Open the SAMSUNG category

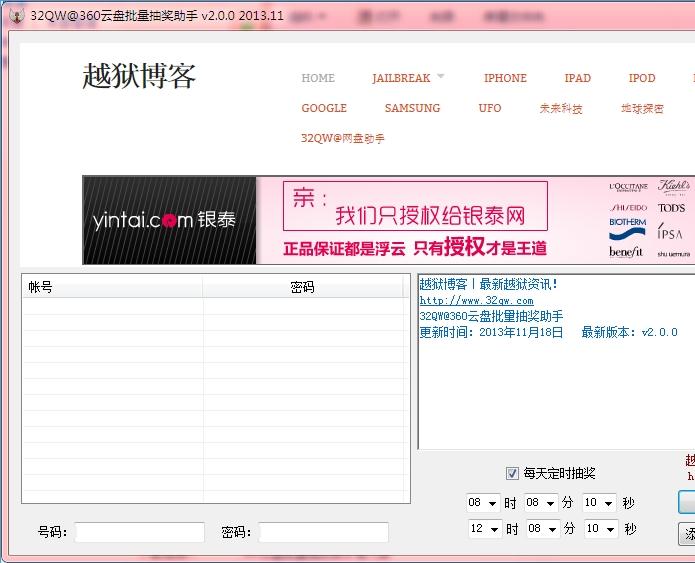tap(412, 108)
